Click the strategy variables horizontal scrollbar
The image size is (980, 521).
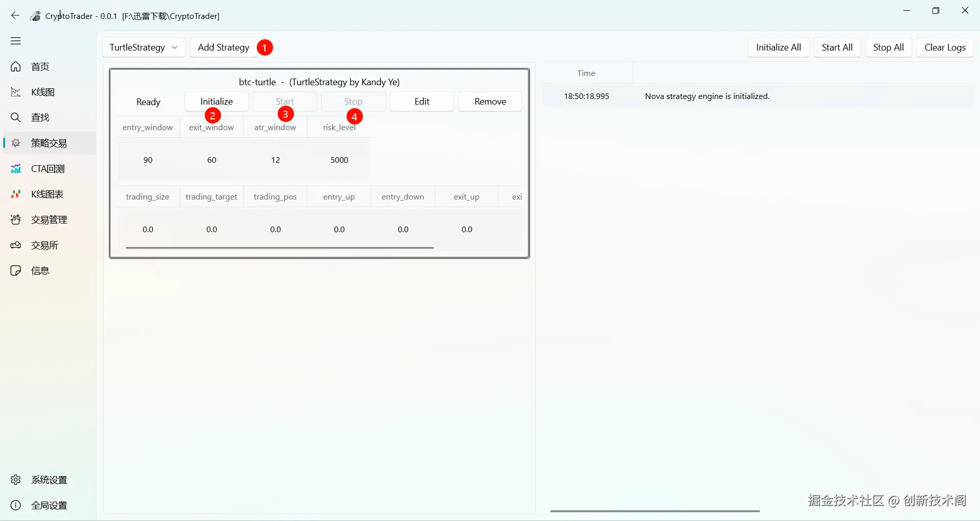pyautogui.click(x=280, y=247)
